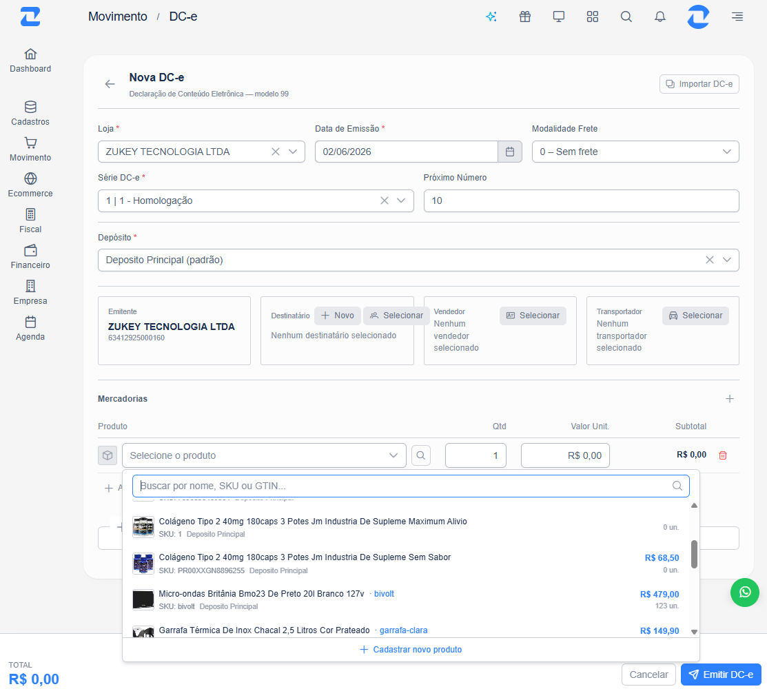
Task: Click the garrafa-clara variant tag
Action: (404, 630)
